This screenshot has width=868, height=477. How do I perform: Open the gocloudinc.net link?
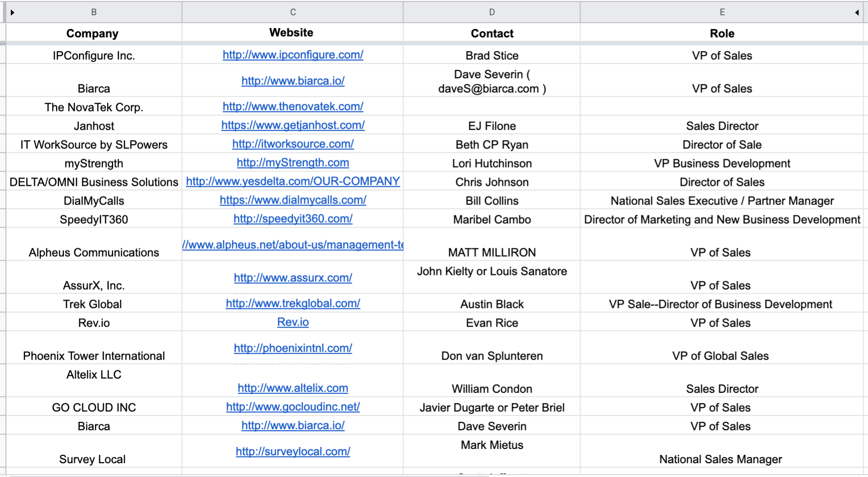tap(293, 406)
